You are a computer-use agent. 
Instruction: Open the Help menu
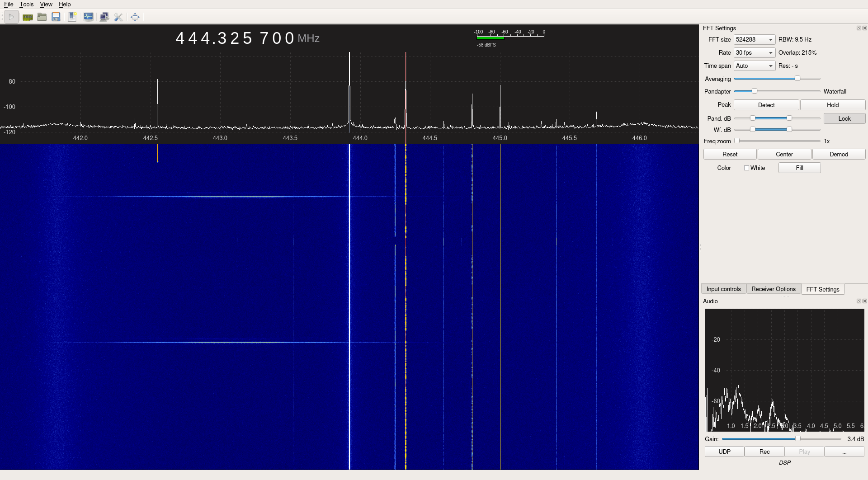point(65,4)
